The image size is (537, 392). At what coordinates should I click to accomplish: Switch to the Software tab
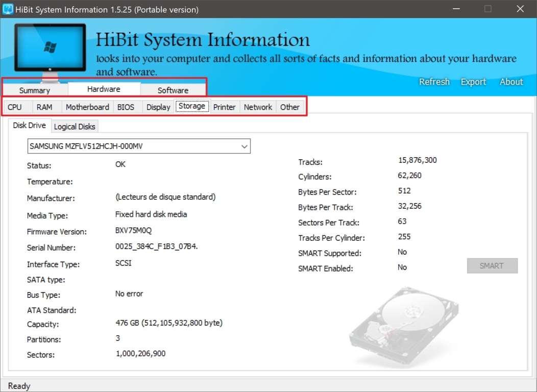click(x=173, y=90)
